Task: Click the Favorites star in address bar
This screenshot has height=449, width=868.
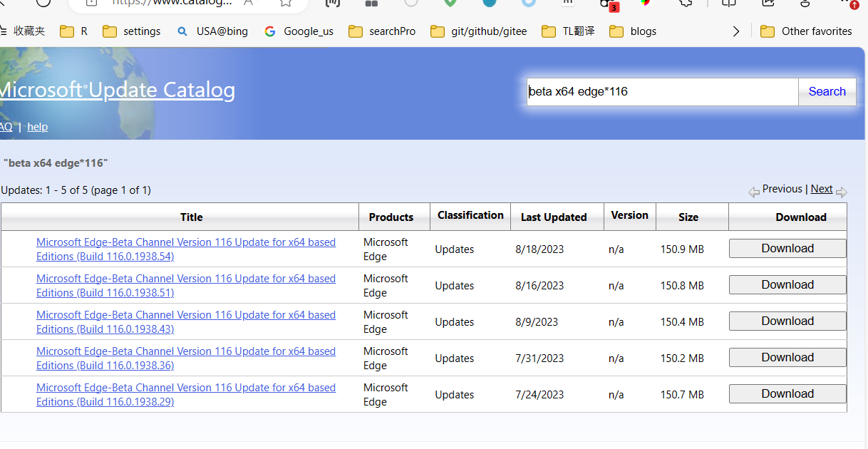Action: pyautogui.click(x=286, y=2)
